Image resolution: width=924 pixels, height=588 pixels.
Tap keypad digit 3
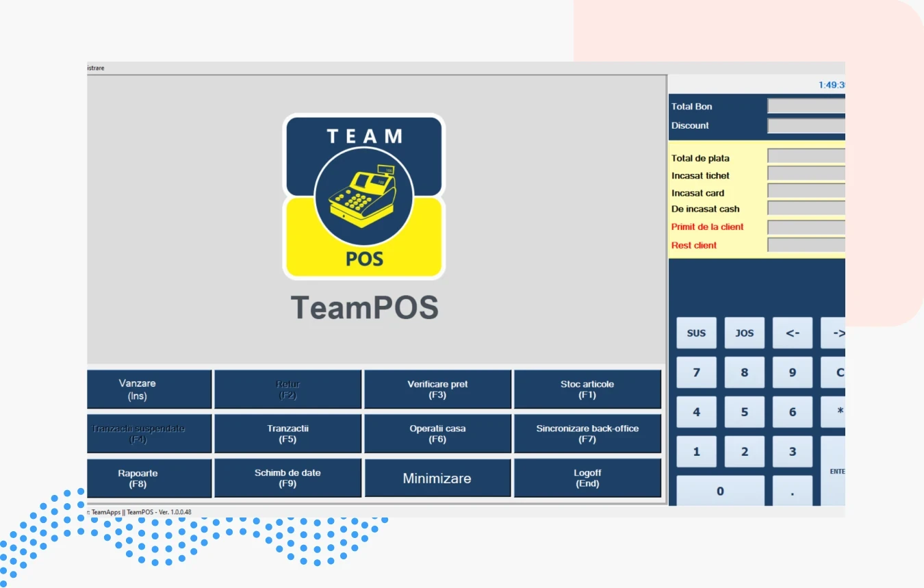click(x=793, y=452)
